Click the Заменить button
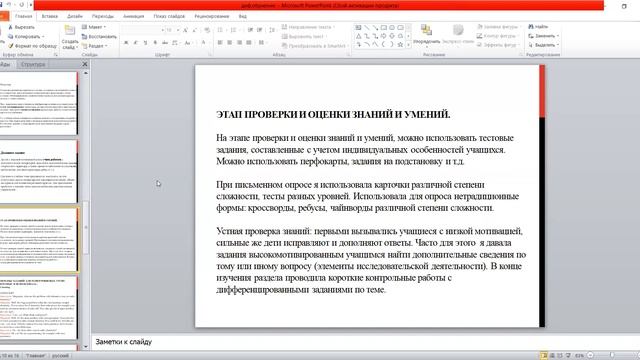 (544, 36)
